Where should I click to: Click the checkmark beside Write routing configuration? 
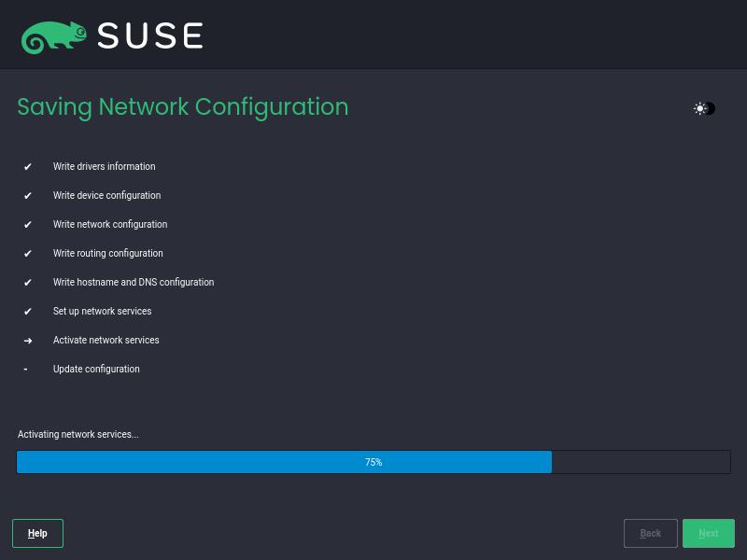(27, 254)
